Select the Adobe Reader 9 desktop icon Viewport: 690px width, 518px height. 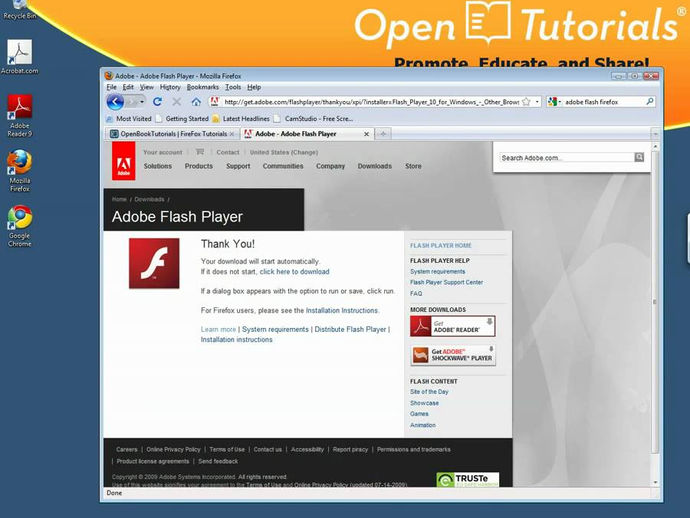tap(19, 116)
